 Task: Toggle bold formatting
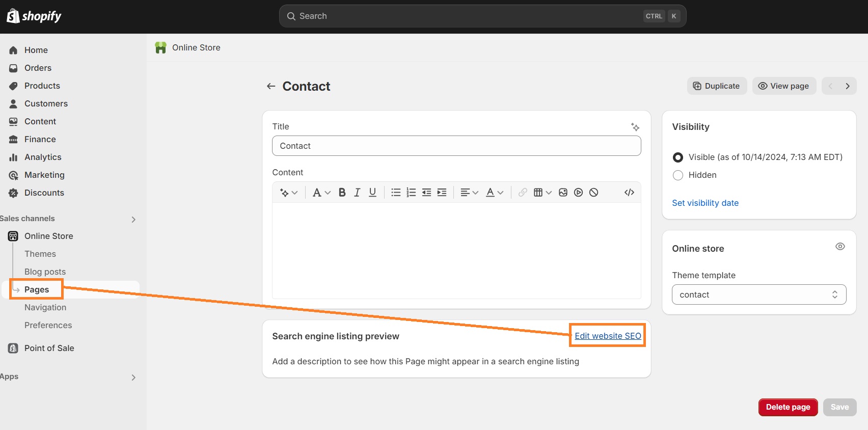342,193
